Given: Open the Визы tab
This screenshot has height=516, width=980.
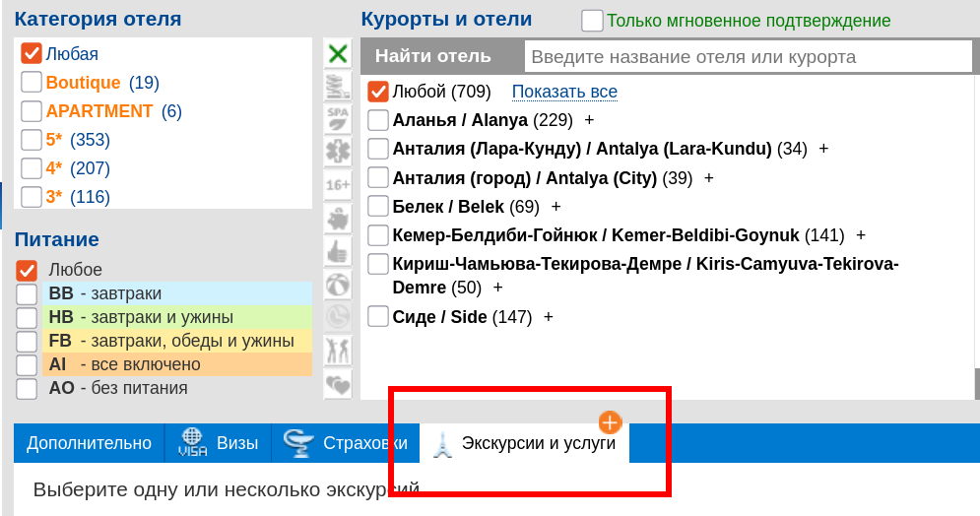Looking at the screenshot, I should click(218, 443).
